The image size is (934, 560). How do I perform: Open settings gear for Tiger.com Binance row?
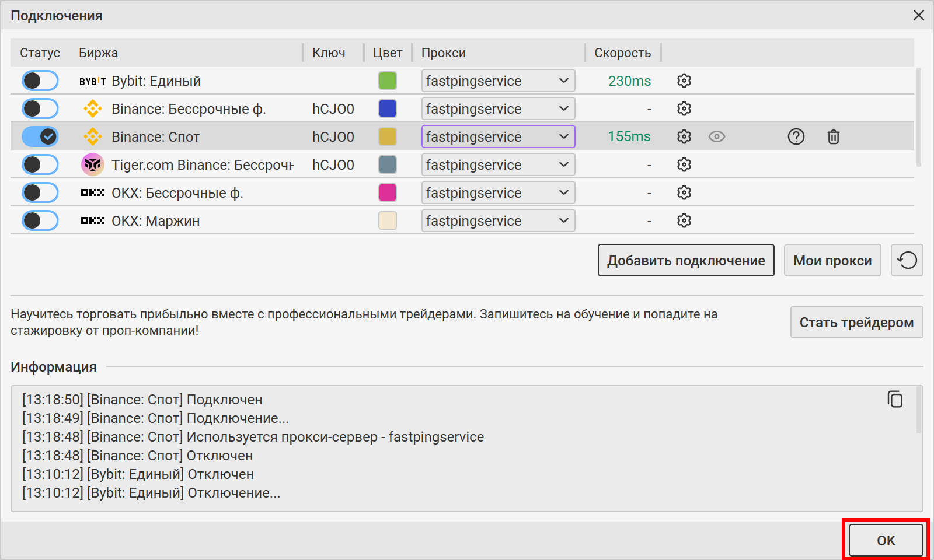pyautogui.click(x=684, y=164)
